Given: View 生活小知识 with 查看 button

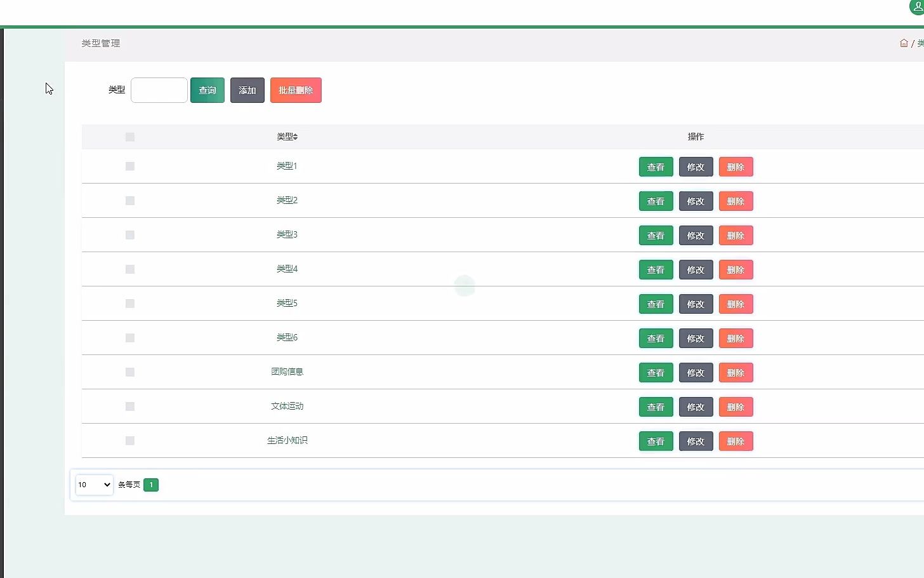Looking at the screenshot, I should (x=656, y=441).
